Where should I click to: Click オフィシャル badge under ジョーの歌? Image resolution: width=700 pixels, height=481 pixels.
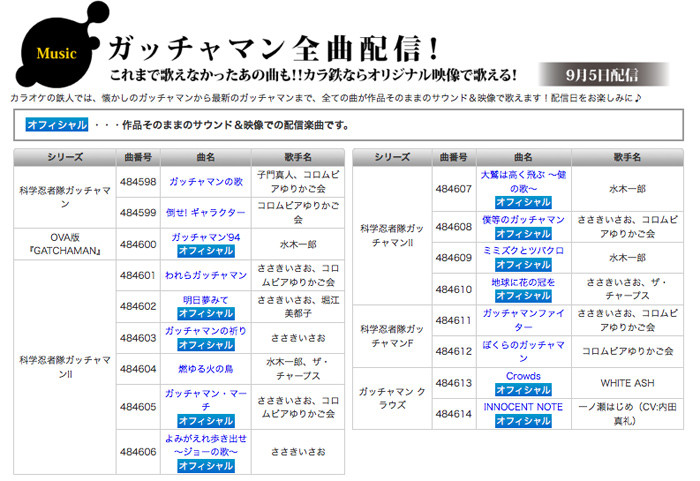tap(206, 466)
